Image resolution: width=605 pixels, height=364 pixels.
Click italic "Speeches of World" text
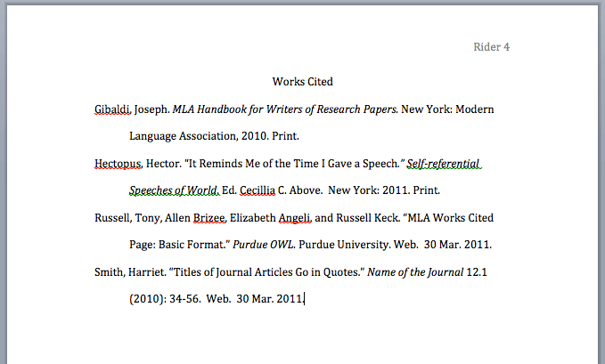[173, 190]
